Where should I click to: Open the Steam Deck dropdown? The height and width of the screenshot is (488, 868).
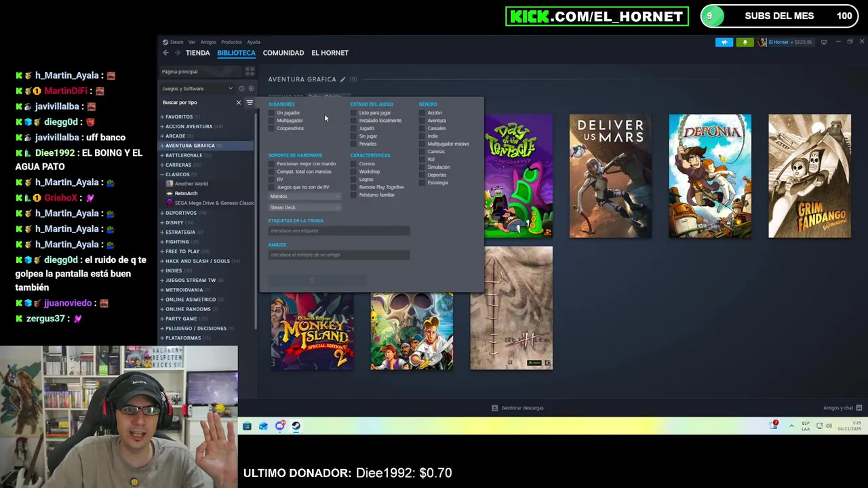tap(304, 207)
